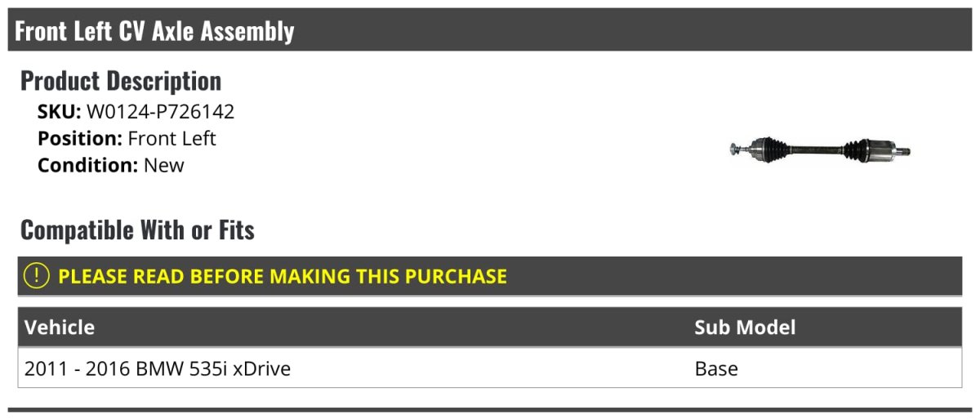This screenshot has height=420, width=980.
Task: Click the SKU: label
Action: (59, 112)
